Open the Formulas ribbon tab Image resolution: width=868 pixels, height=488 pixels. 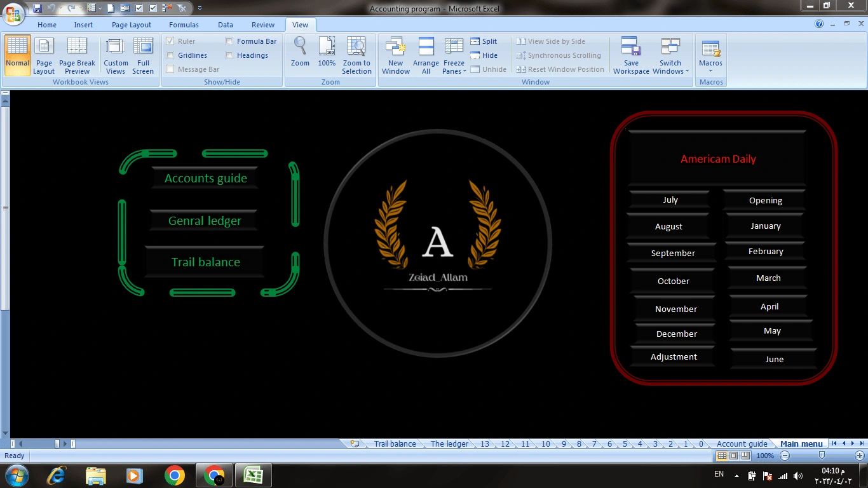tap(184, 25)
